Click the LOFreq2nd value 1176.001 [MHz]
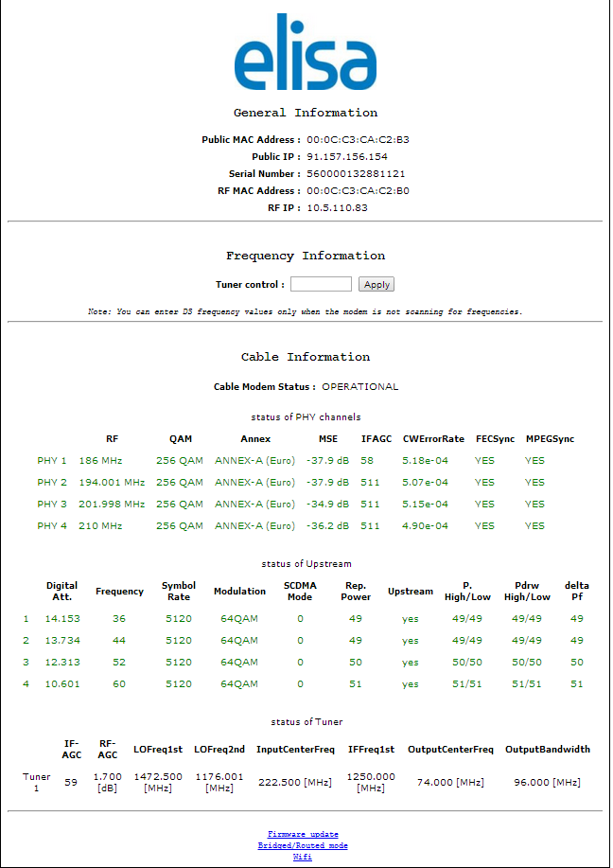Image resolution: width=613 pixels, height=868 pixels. click(219, 782)
